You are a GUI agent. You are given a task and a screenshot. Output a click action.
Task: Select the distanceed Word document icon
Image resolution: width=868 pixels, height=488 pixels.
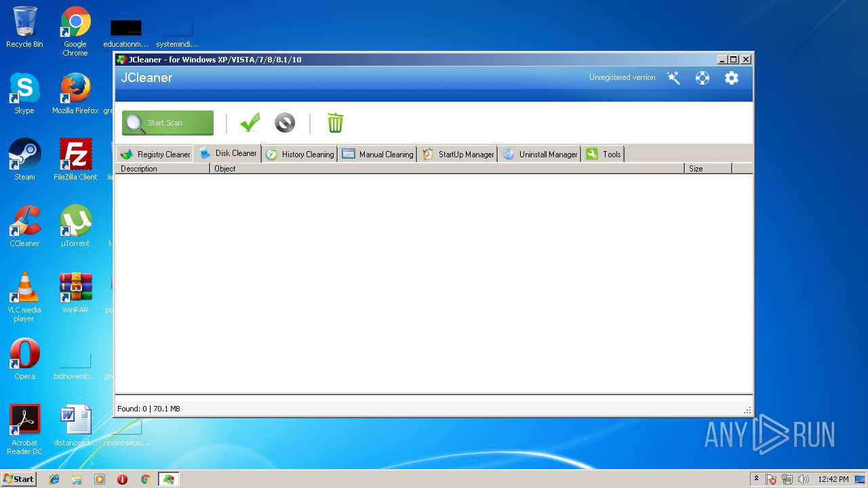point(75,426)
